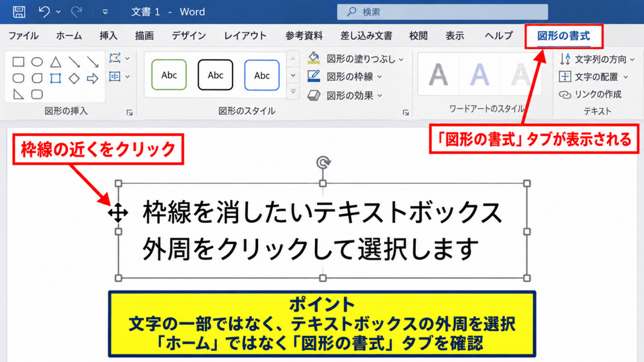Screen dimensions: 644x362
Task: Open the 図形の挿入 group dialog launcher
Action: point(130,113)
